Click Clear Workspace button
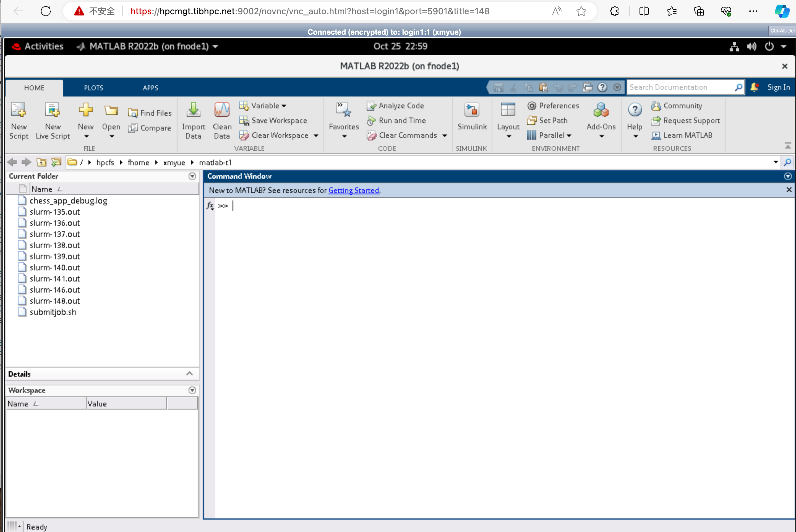The width and height of the screenshot is (796, 532). point(274,135)
